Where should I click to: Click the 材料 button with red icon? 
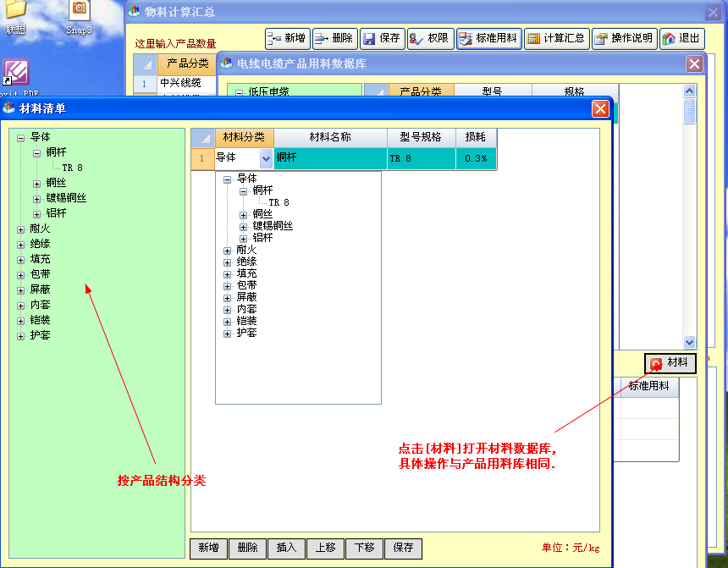coord(670,363)
